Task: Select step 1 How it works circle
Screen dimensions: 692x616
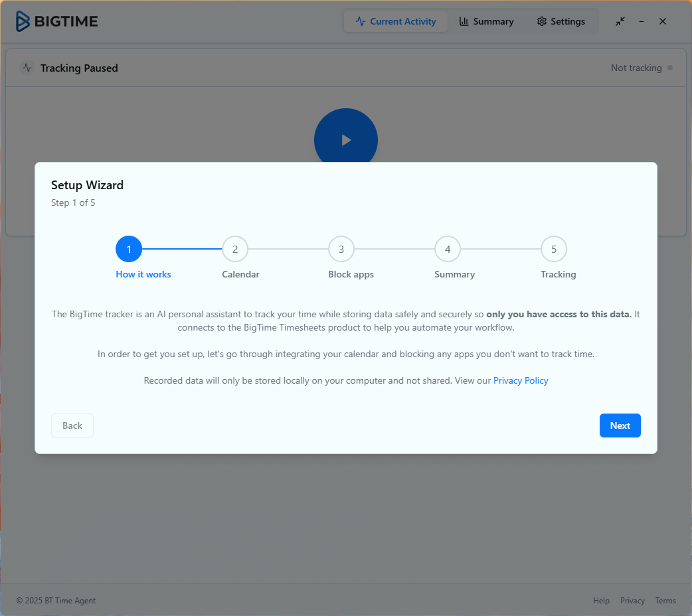Action: pos(129,250)
